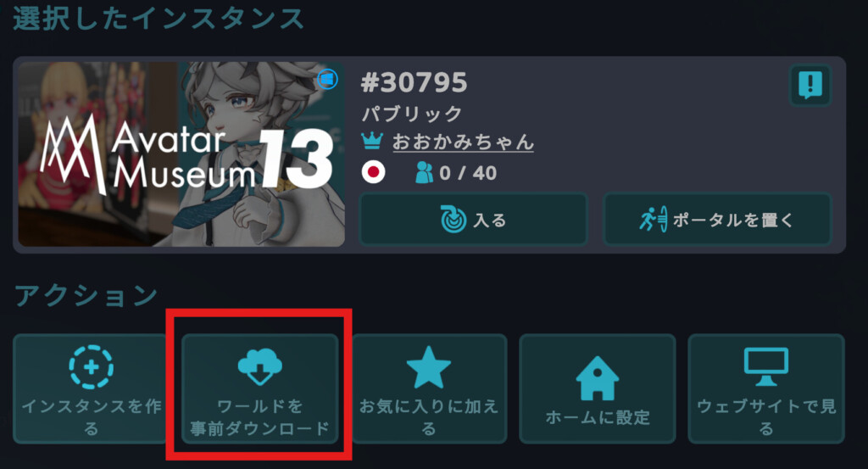Click the star favorite icon
Viewport: 868px width, 469px height.
[428, 368]
